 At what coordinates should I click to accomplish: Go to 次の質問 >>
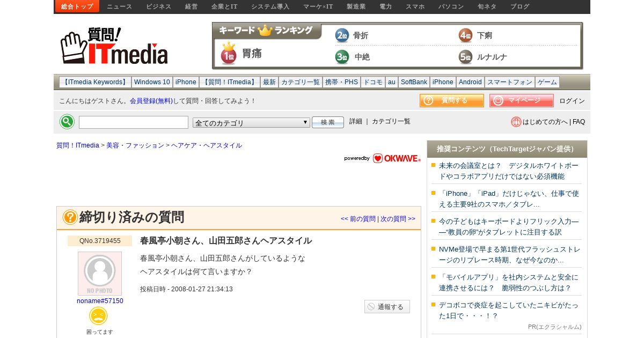point(398,219)
